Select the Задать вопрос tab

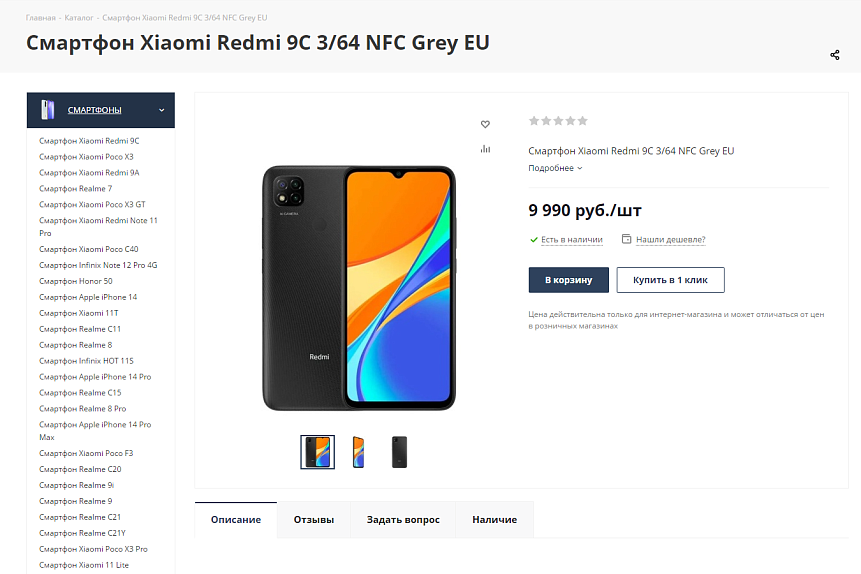(x=403, y=520)
